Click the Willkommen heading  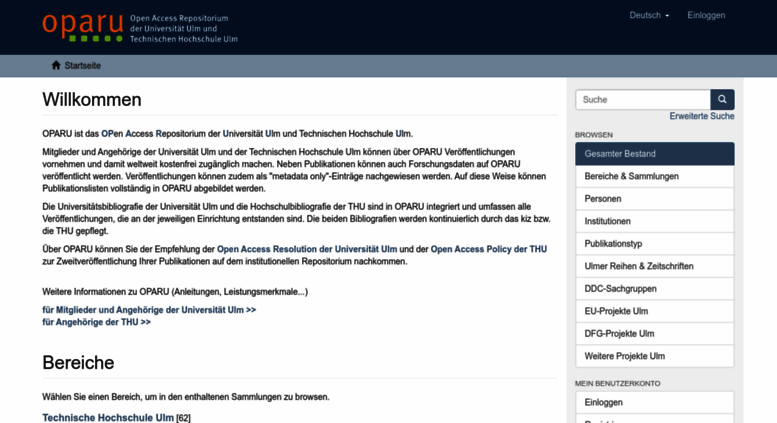92,100
